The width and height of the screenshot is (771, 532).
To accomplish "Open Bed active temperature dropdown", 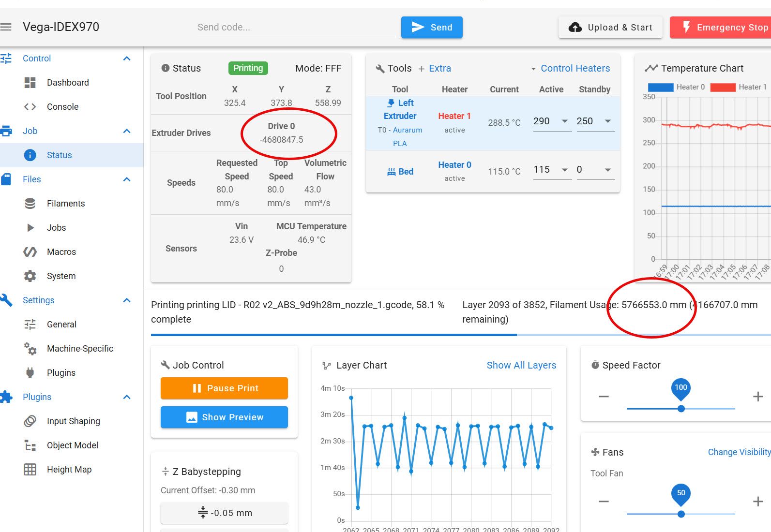I will pos(564,170).
